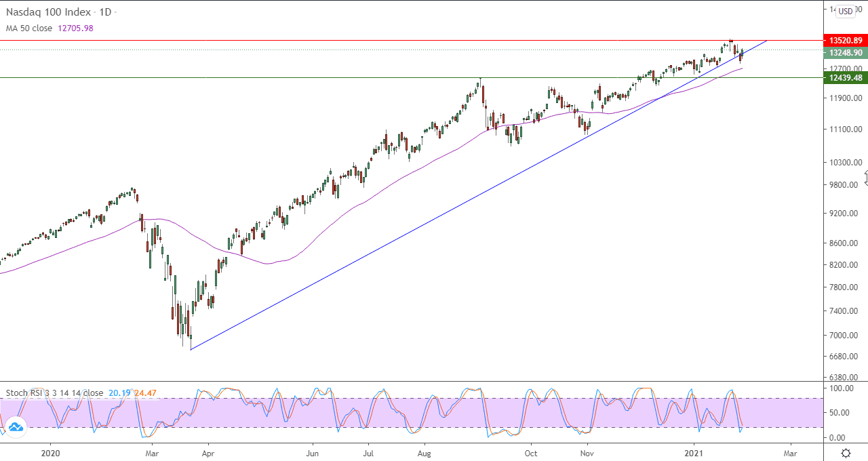Click Stoch RSI value 24.47
The width and height of the screenshot is (868, 461).
tap(145, 393)
